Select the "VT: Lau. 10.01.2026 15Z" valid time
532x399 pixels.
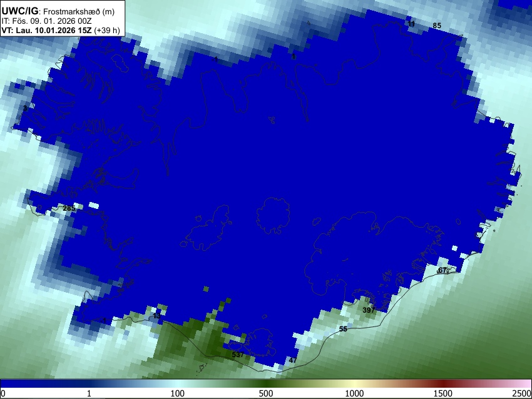(46, 30)
